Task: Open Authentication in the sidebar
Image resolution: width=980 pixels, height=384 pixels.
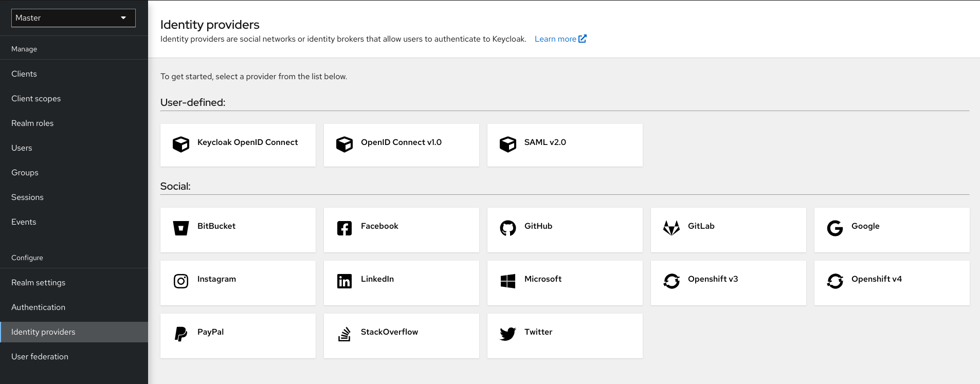Action: pyautogui.click(x=39, y=307)
